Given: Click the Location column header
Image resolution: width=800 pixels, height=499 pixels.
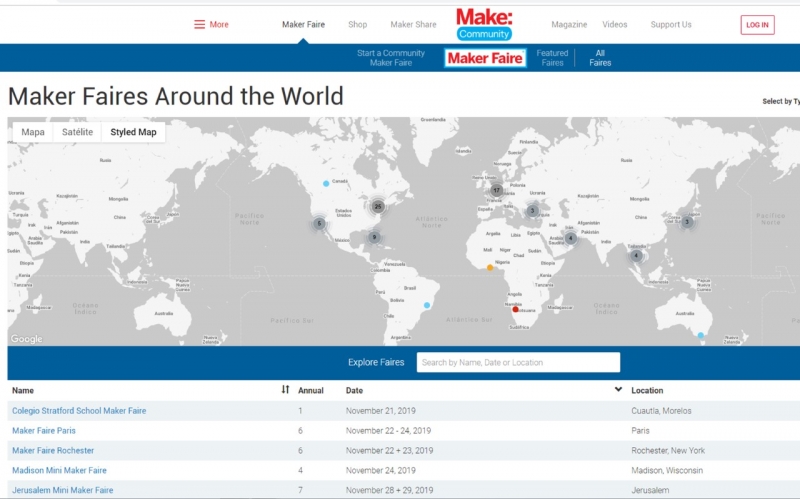Looking at the screenshot, I should pyautogui.click(x=647, y=390).
